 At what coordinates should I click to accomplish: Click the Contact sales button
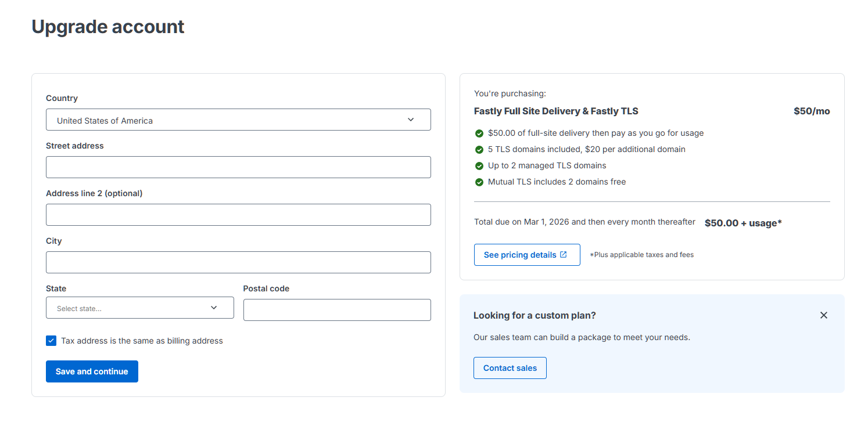point(510,368)
